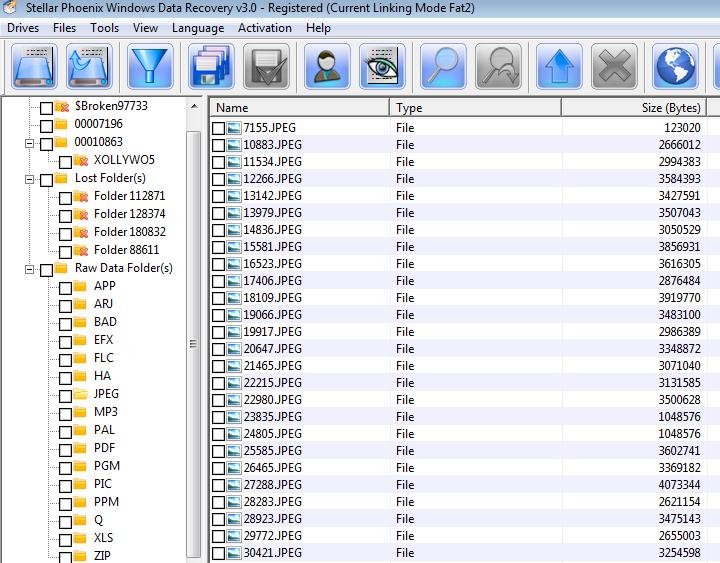Collapse the 00010863 tree node
Screen dimensions: 720x563
click(x=29, y=144)
